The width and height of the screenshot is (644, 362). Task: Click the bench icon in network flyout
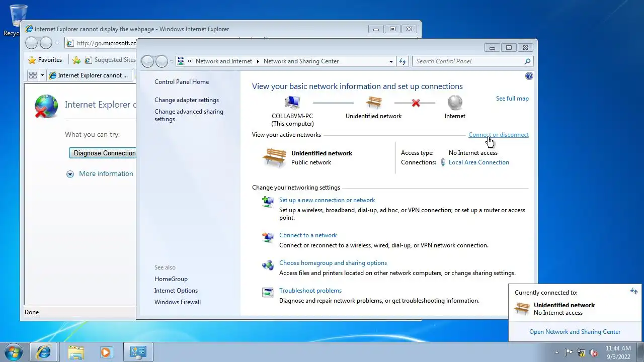coord(522,308)
